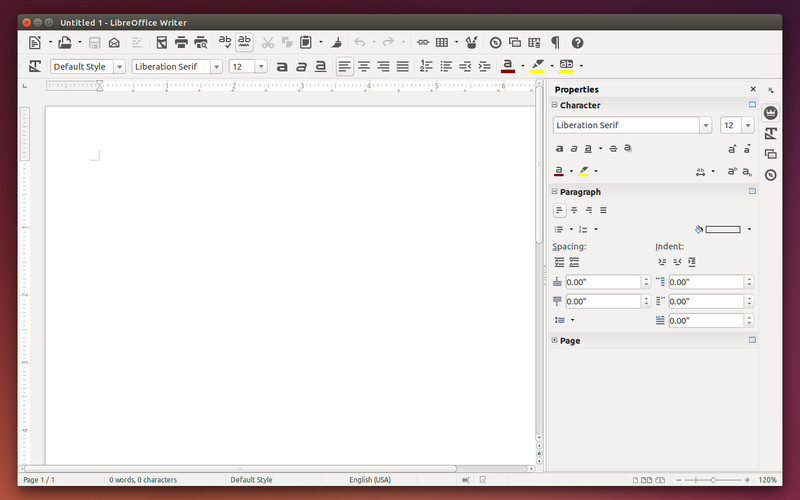The image size is (800, 500).
Task: Open Print Preview
Action: point(201,43)
